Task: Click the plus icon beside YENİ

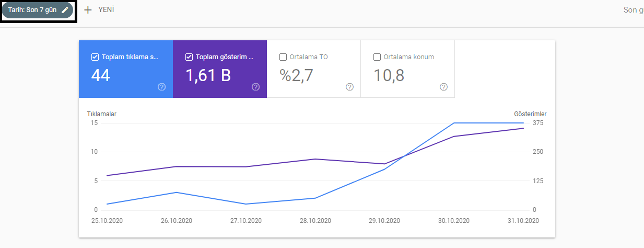Action: (x=88, y=10)
